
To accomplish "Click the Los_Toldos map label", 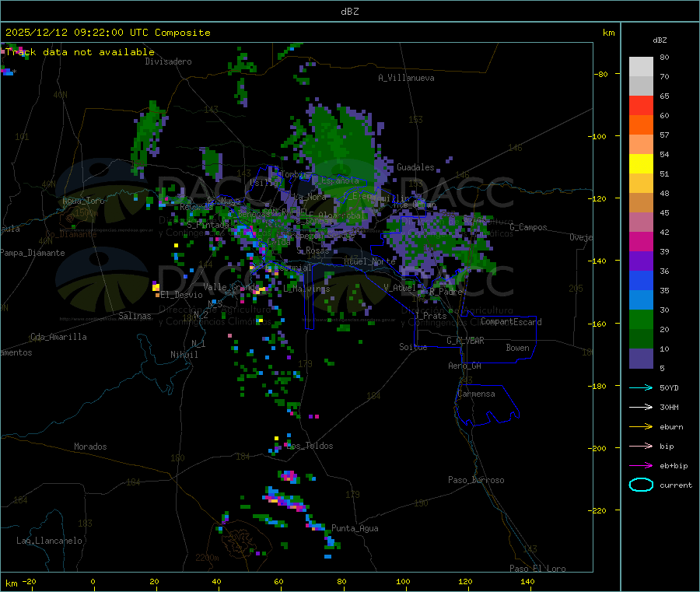I will tap(310, 446).
